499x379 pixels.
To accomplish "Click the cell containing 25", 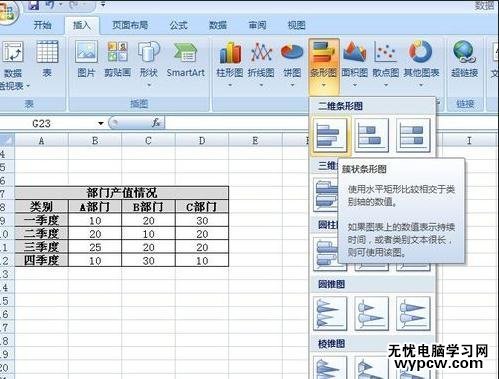I will (x=95, y=247).
